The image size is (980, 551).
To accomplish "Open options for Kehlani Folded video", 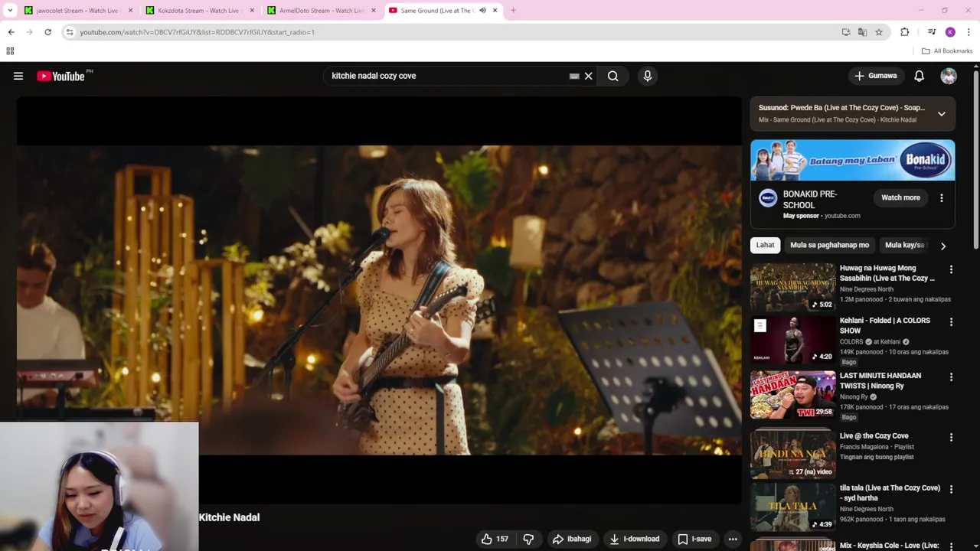I will [951, 322].
